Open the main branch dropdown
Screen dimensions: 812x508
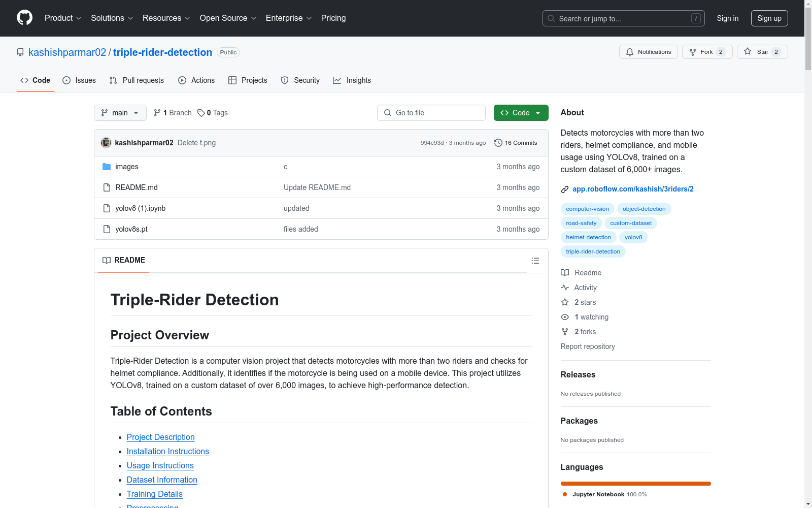tap(120, 113)
